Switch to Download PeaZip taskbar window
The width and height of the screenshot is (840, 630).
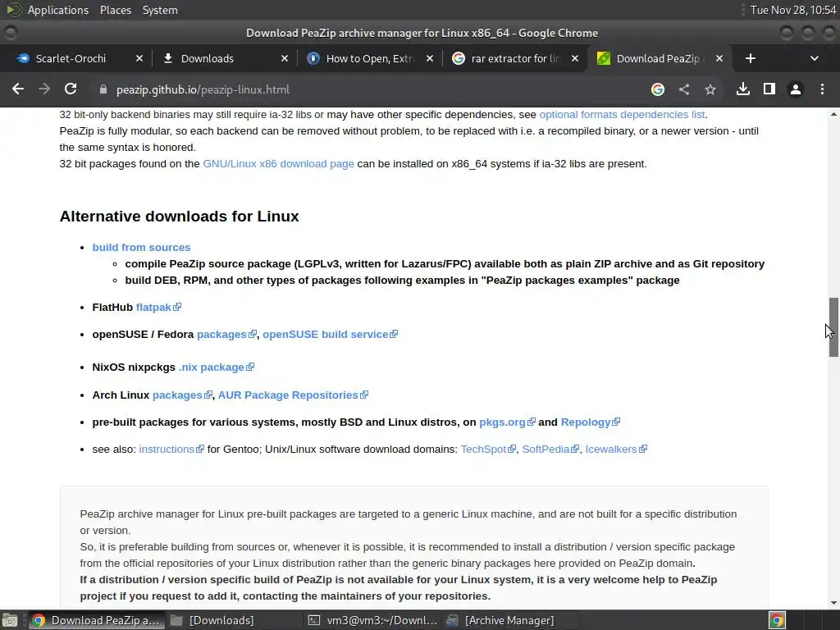97,620
